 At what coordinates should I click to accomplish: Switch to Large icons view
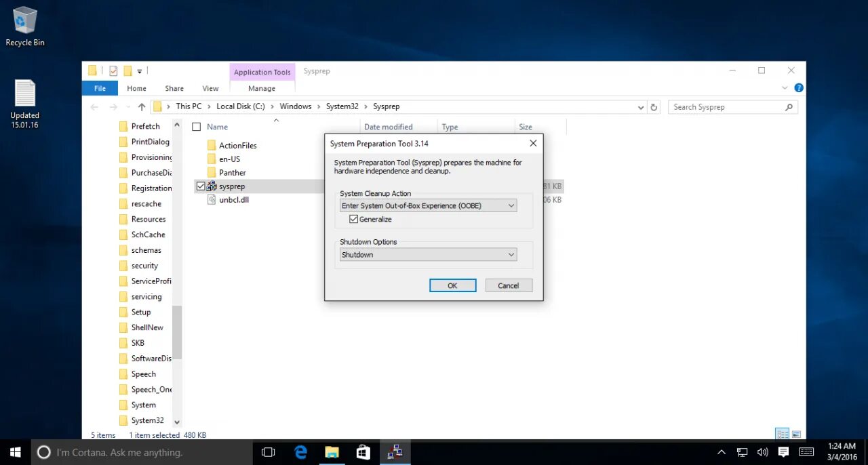click(796, 434)
